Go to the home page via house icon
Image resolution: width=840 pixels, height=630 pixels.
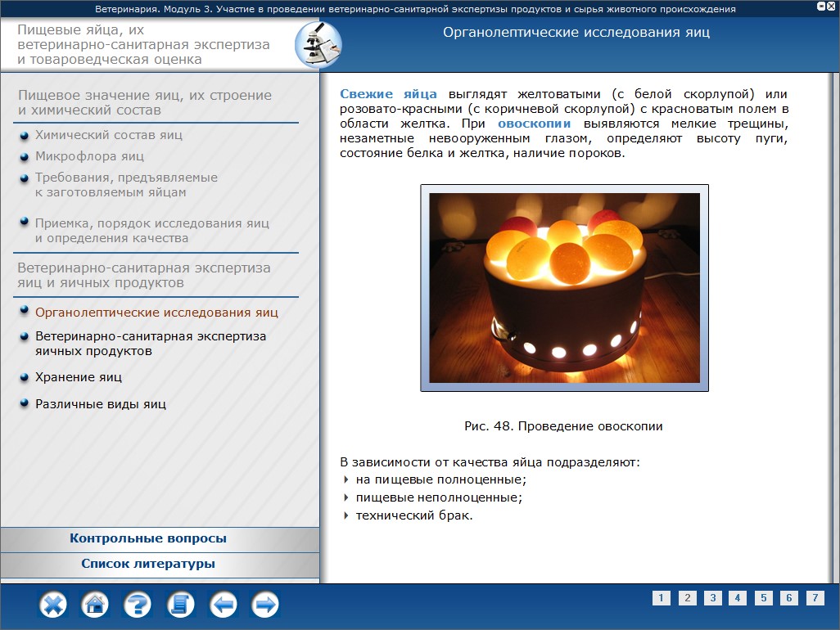click(x=95, y=605)
